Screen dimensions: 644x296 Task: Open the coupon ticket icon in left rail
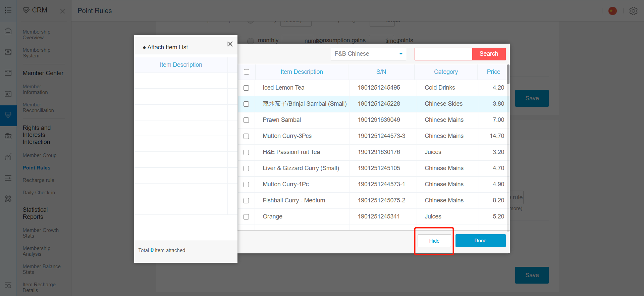point(8,136)
